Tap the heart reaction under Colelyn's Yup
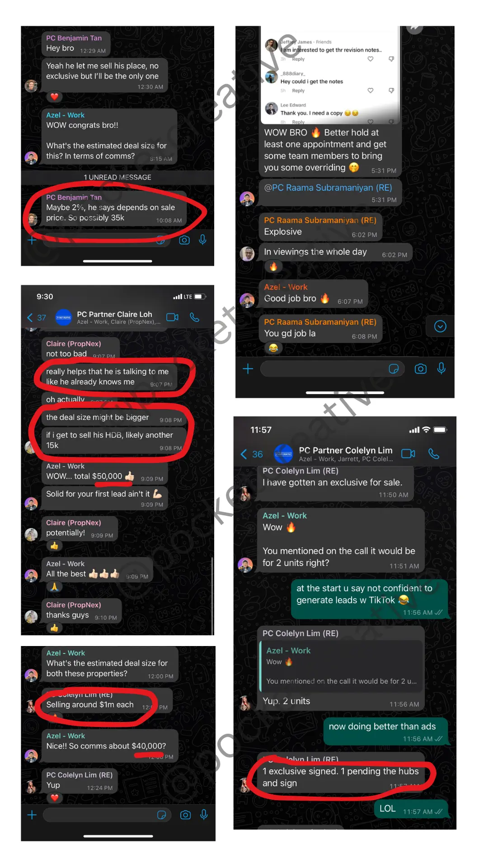 coord(54,798)
